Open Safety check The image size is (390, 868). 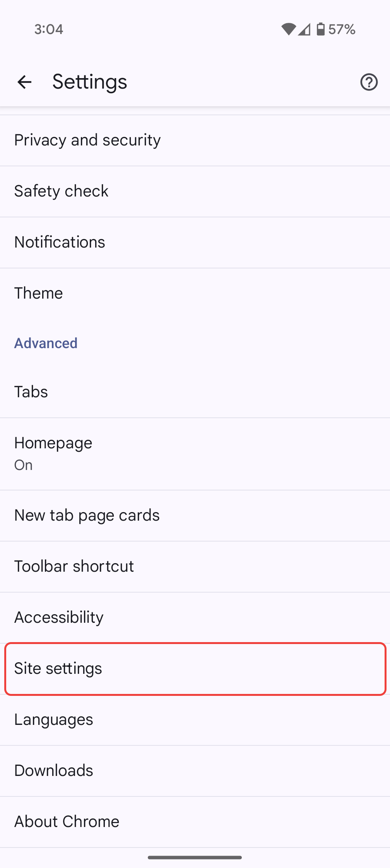(x=195, y=191)
